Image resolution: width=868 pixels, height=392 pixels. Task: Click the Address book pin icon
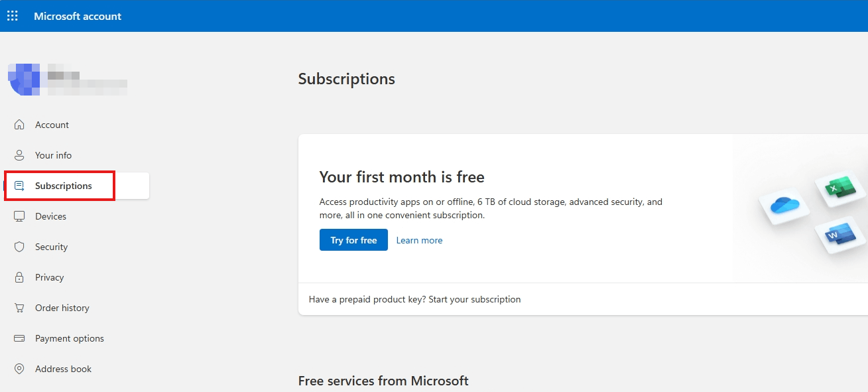[19, 369]
